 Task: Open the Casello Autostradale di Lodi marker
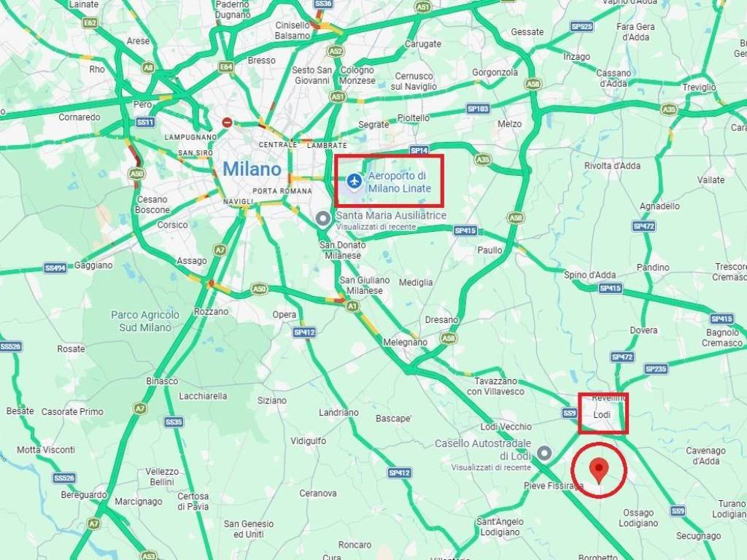point(544,453)
